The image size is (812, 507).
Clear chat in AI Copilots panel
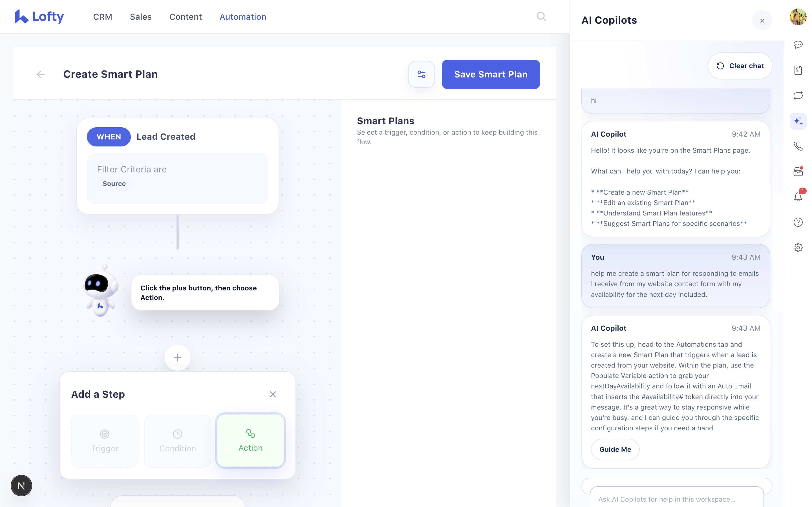740,66
